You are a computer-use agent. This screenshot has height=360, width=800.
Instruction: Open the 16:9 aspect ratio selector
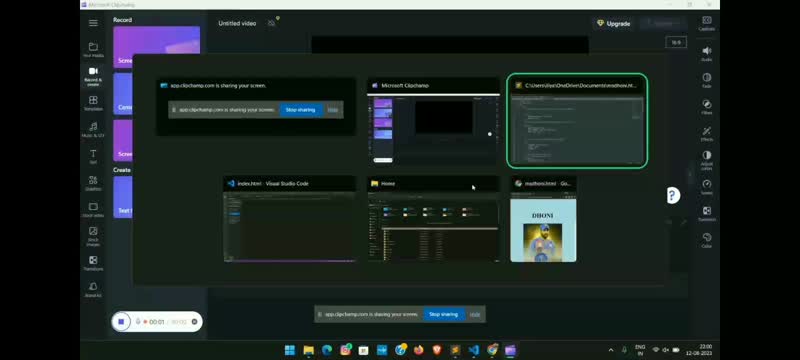(x=676, y=42)
